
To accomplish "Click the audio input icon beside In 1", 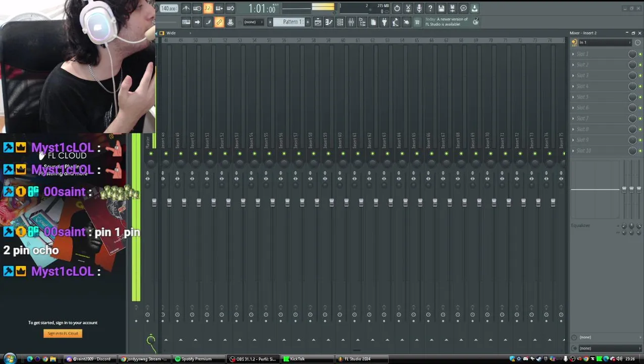I will [x=574, y=42].
